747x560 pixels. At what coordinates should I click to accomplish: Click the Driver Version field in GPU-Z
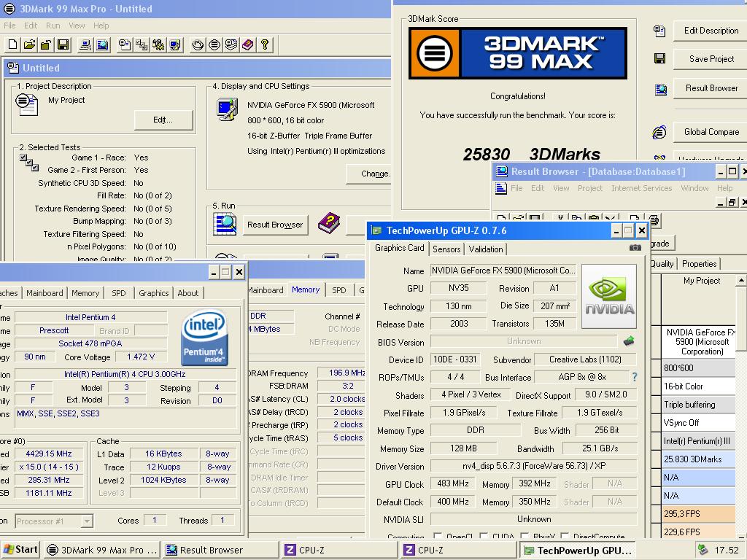[533, 466]
